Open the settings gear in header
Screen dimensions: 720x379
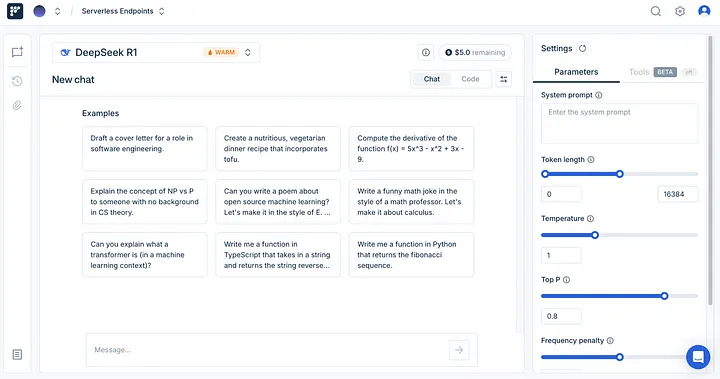pyautogui.click(x=680, y=11)
